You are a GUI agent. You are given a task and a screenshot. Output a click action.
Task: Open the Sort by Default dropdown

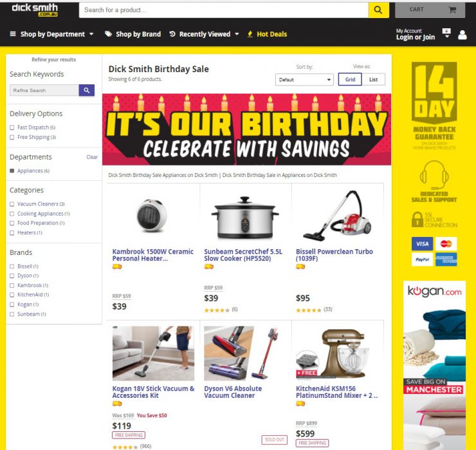304,80
